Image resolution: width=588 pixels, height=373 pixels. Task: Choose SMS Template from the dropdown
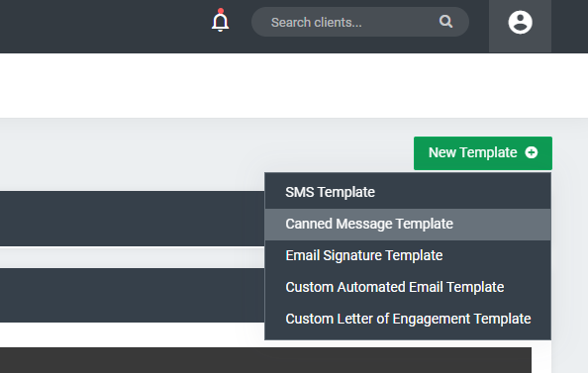(x=408, y=192)
